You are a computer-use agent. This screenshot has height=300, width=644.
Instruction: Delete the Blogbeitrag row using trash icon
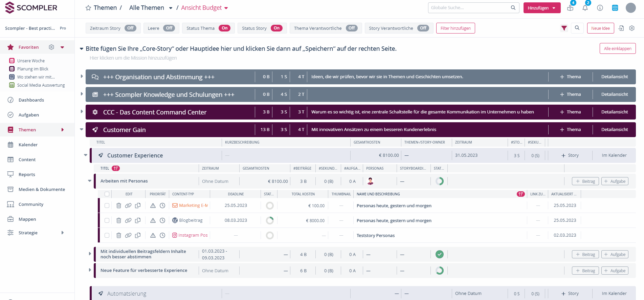pos(119,220)
